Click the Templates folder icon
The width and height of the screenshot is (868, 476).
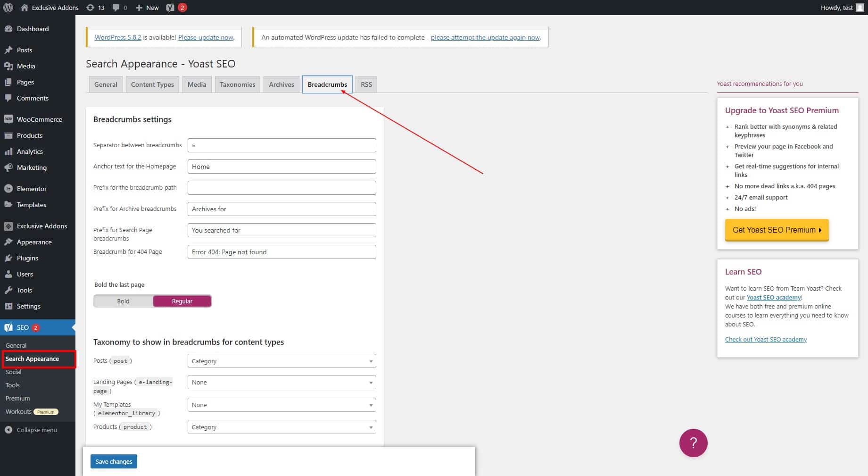point(8,205)
